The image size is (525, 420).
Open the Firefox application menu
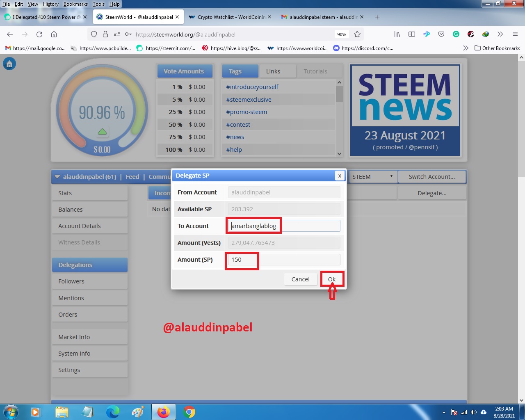pyautogui.click(x=515, y=34)
